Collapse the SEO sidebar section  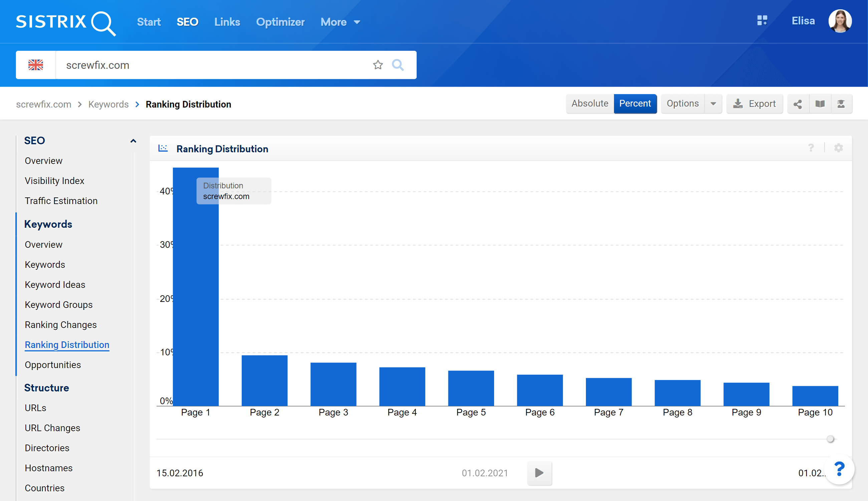133,141
